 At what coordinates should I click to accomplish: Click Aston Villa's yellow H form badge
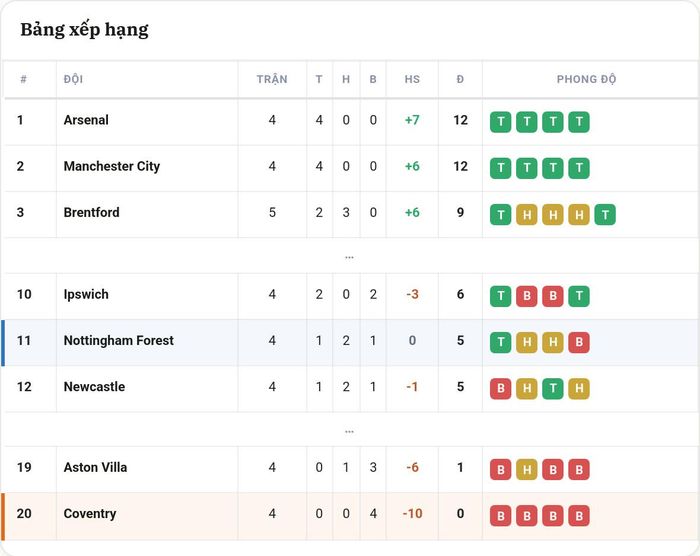coord(527,469)
